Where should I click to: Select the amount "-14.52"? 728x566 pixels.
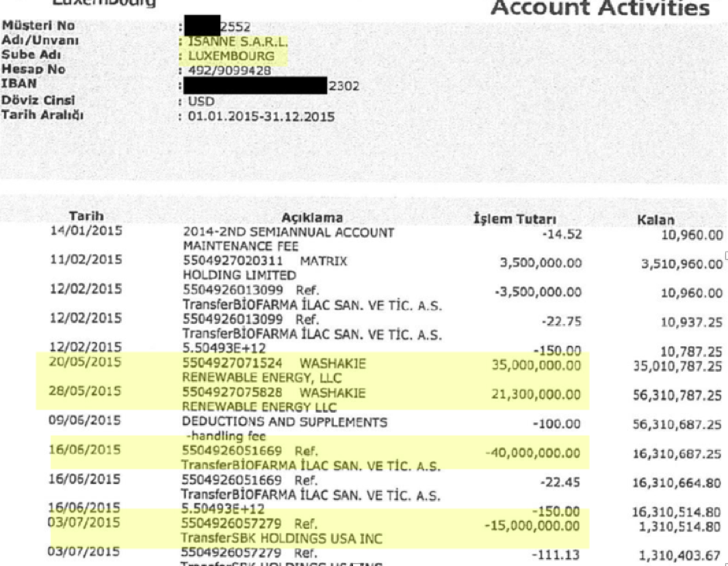[x=561, y=234]
